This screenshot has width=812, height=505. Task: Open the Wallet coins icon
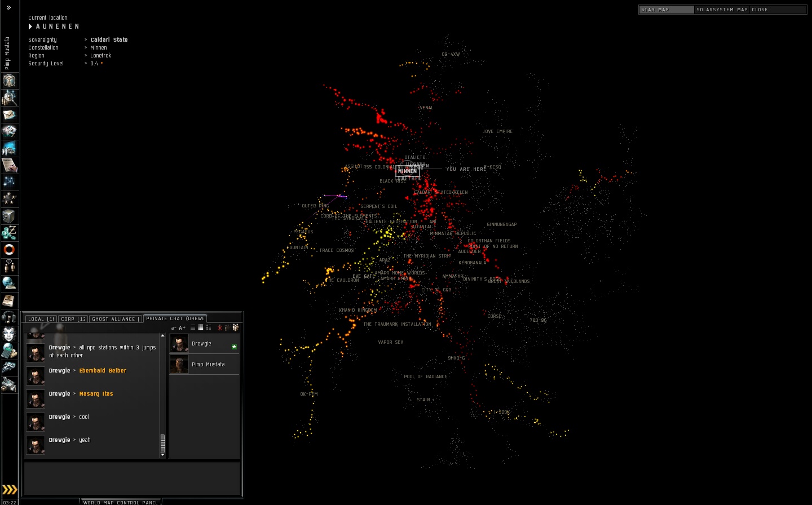click(x=9, y=232)
